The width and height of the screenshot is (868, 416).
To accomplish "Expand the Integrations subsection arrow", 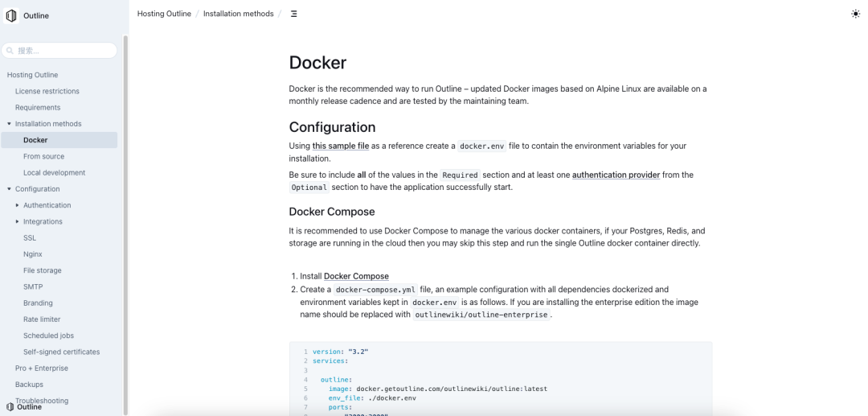I will pos(17,221).
